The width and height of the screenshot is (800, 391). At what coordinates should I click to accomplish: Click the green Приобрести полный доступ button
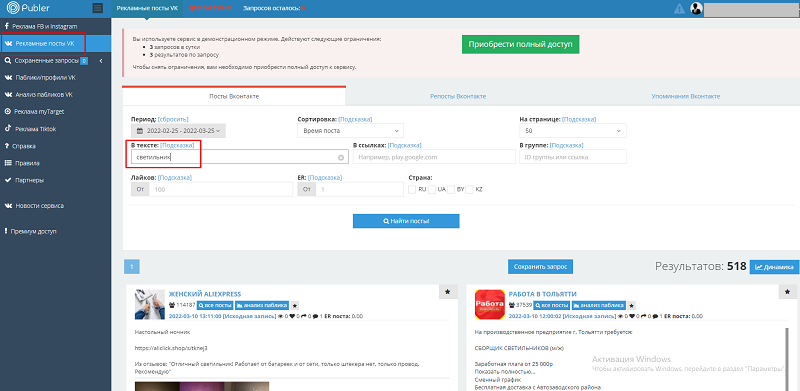click(x=520, y=44)
